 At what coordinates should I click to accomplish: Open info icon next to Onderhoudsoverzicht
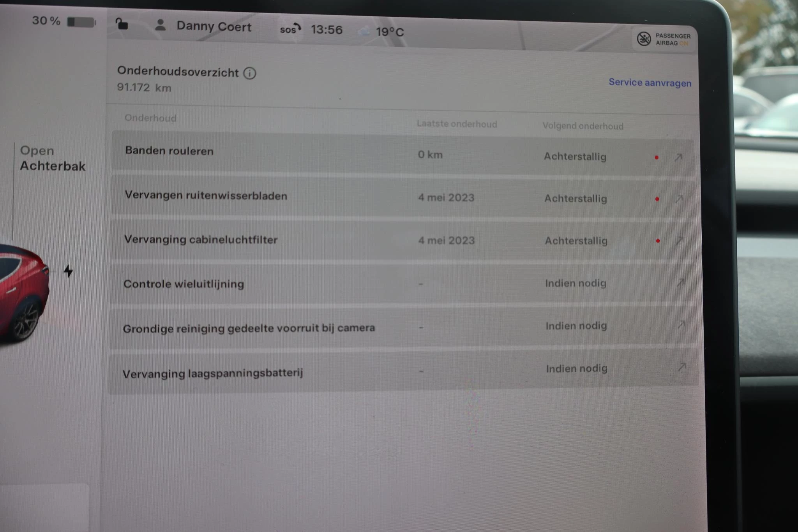250,73
